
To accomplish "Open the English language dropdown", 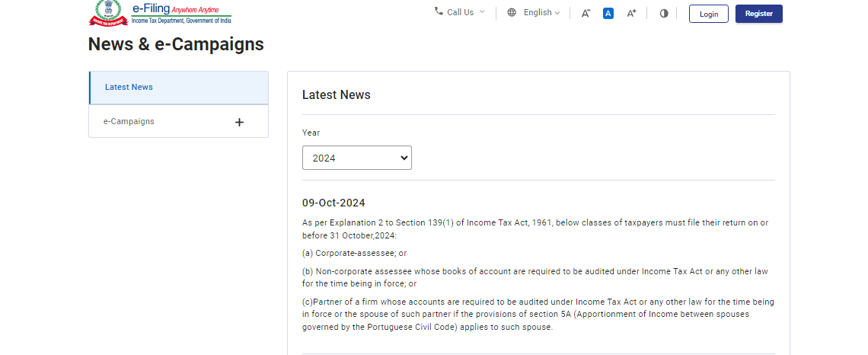I will coord(541,13).
